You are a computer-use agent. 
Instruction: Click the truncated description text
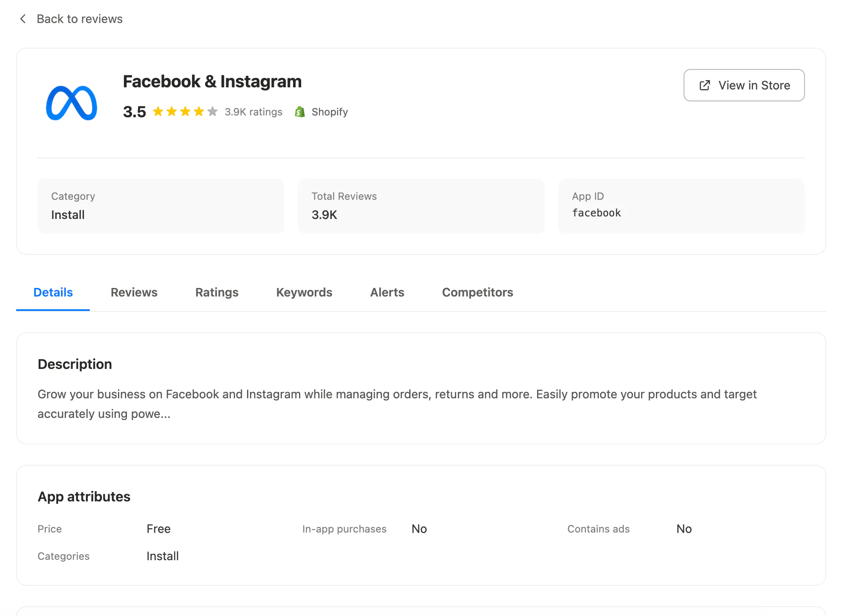[397, 404]
